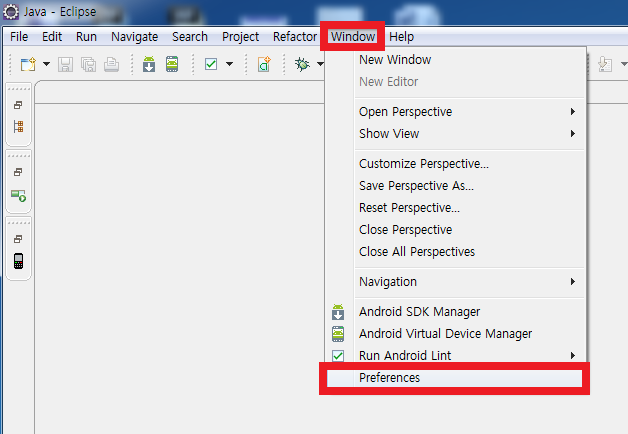This screenshot has height=434, width=628.
Task: Choose Reset Perspective... menu entry
Action: click(455, 208)
